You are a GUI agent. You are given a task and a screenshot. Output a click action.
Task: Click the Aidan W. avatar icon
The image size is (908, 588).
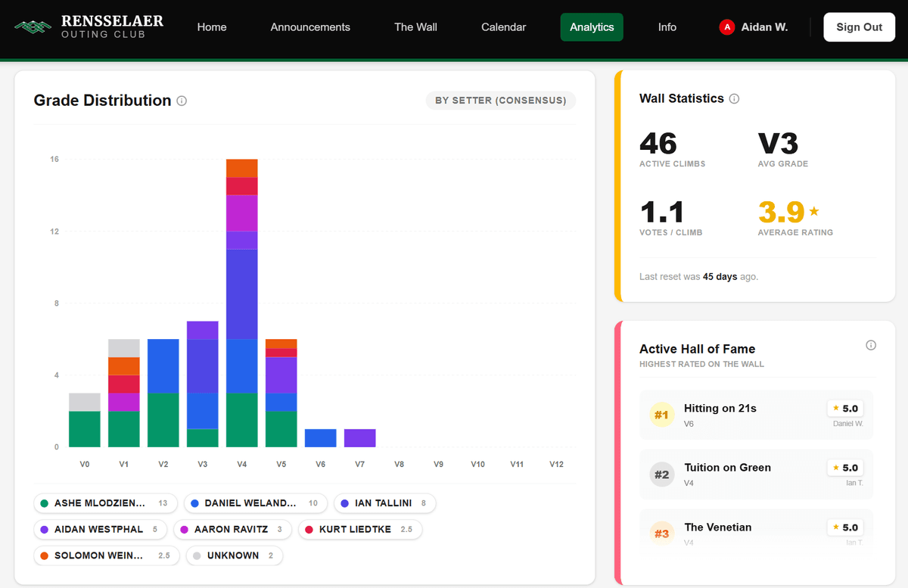[727, 27]
